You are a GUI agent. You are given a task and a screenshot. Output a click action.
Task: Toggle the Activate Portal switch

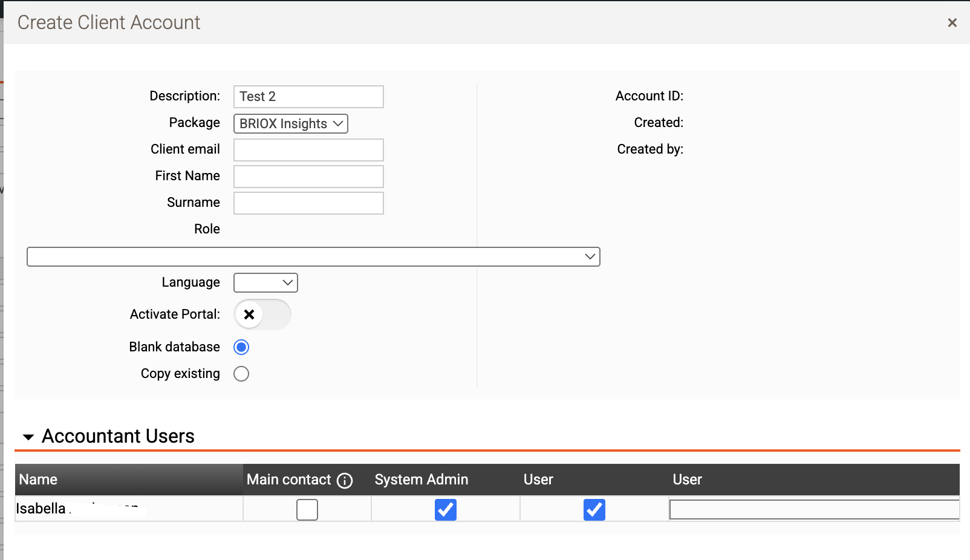tap(262, 314)
